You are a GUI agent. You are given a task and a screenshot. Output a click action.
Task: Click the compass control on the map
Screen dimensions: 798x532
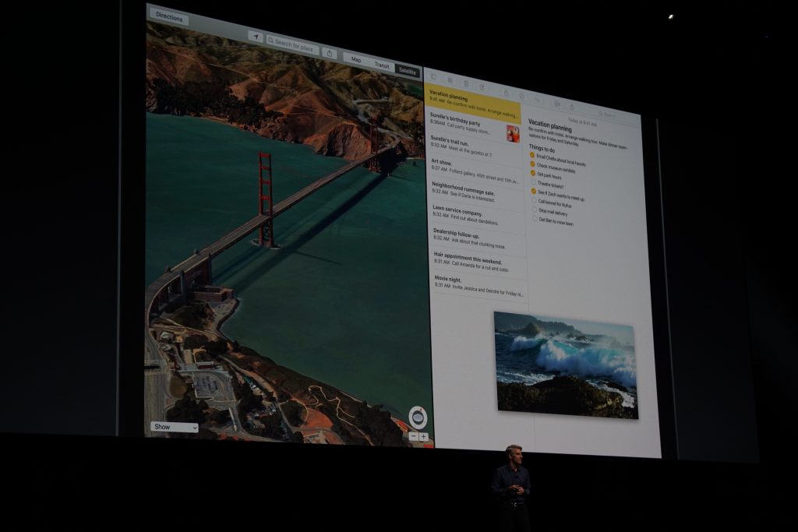point(418,417)
